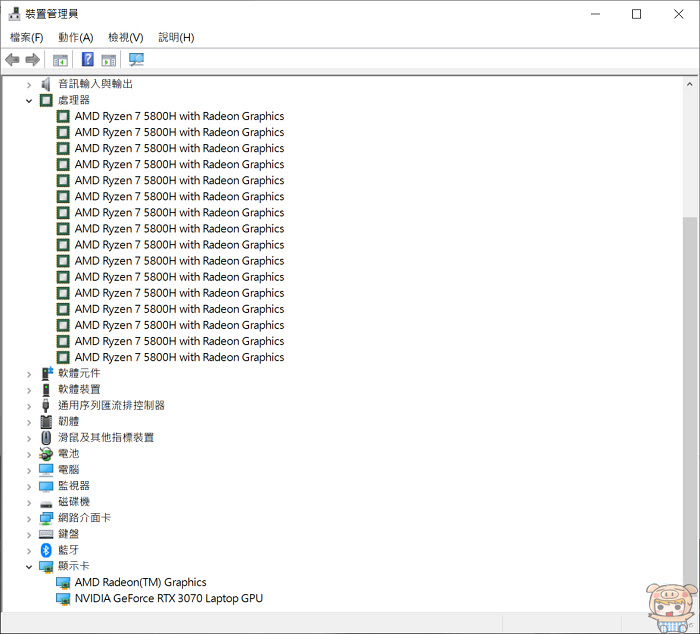700x634 pixels.
Task: Select the 網路介面卡 label
Action: (x=84, y=518)
